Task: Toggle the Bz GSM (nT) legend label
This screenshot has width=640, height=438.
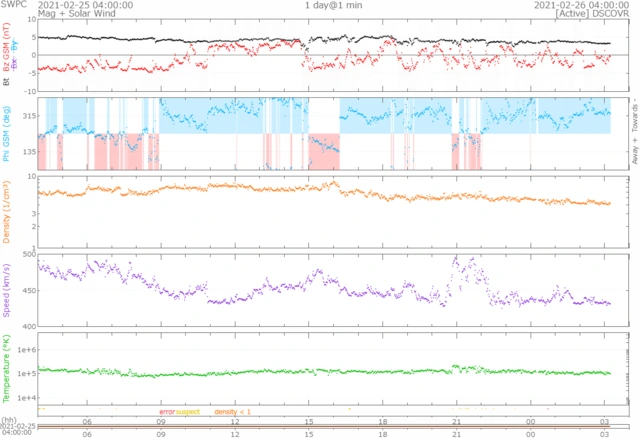Action: (7, 50)
